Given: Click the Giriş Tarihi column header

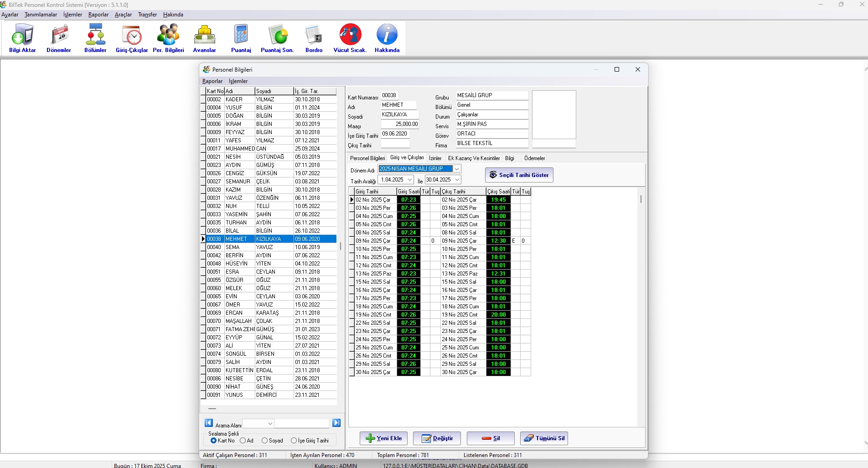Looking at the screenshot, I should point(375,192).
